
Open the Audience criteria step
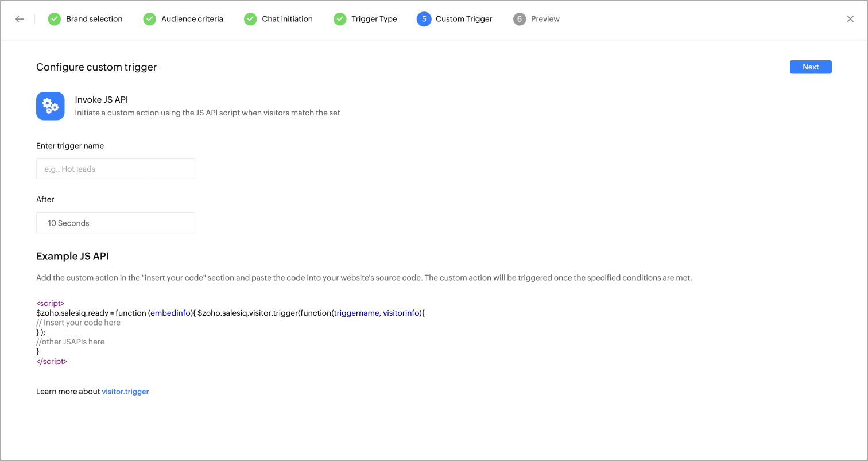click(x=192, y=19)
